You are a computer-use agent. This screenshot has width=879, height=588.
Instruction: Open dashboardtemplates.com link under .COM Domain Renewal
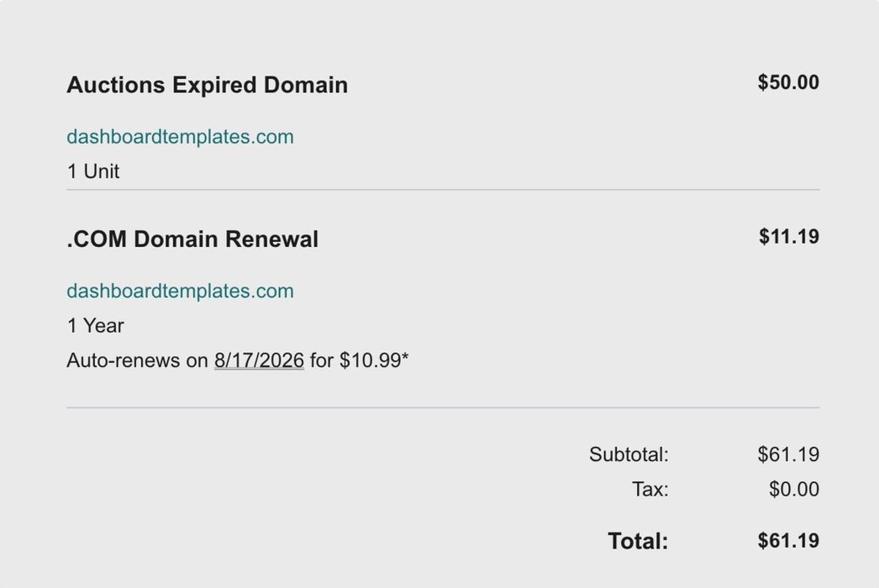(180, 291)
